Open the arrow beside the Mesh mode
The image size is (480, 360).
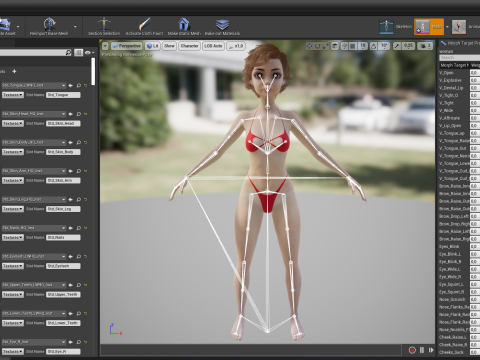pyautogui.click(x=447, y=27)
